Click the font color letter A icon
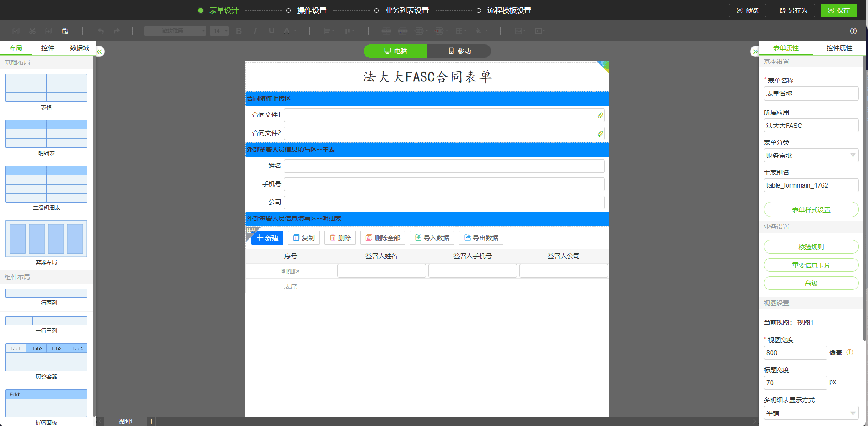This screenshot has height=426, width=868. click(287, 31)
